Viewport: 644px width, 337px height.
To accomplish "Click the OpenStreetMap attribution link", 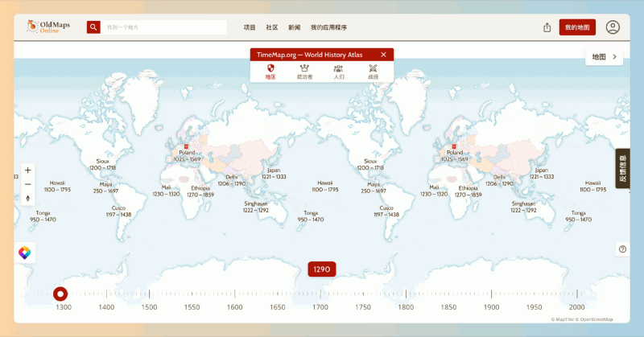I will click(594, 319).
